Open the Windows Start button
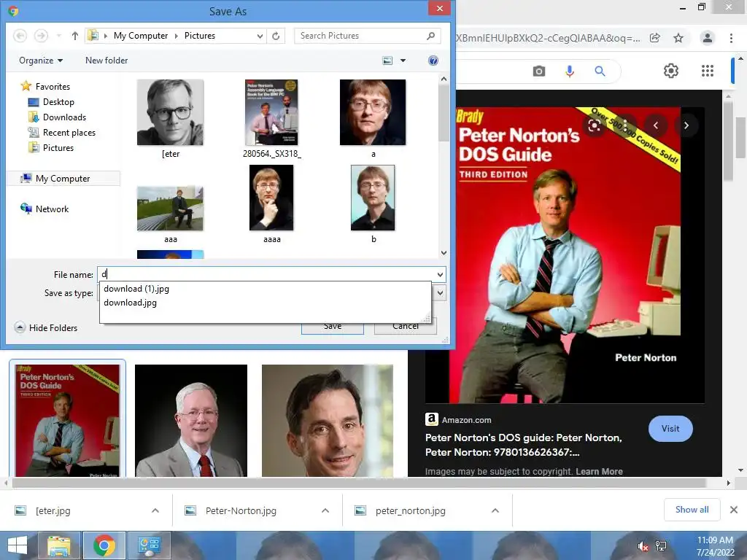Viewport: 747px width, 560px height. (x=18, y=545)
